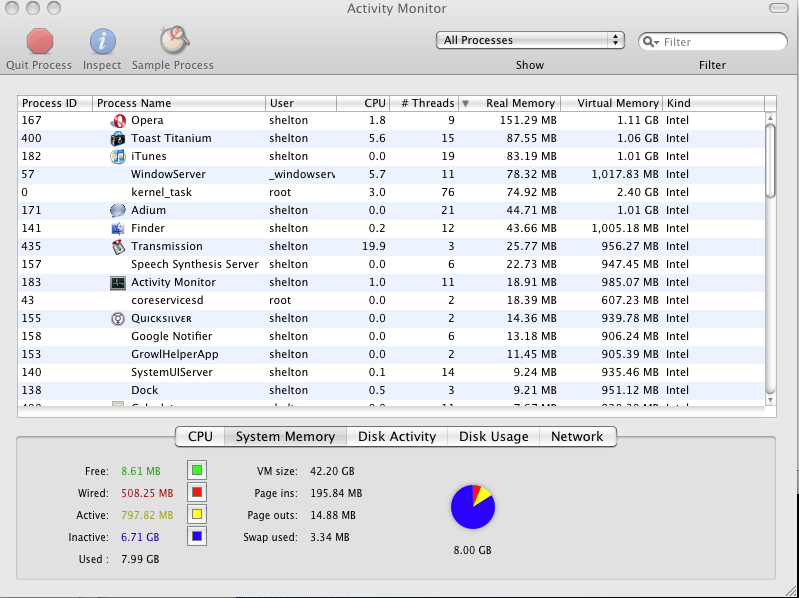Open the magnifier dropdown in Filter field
Viewport: 799px width, 598px height.
651,42
